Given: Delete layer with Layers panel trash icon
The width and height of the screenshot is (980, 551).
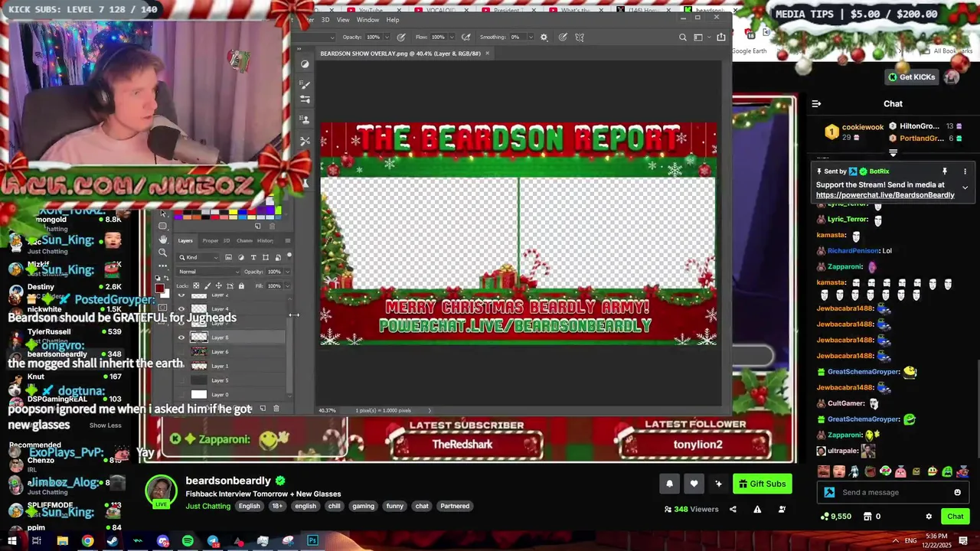Looking at the screenshot, I should point(276,409).
